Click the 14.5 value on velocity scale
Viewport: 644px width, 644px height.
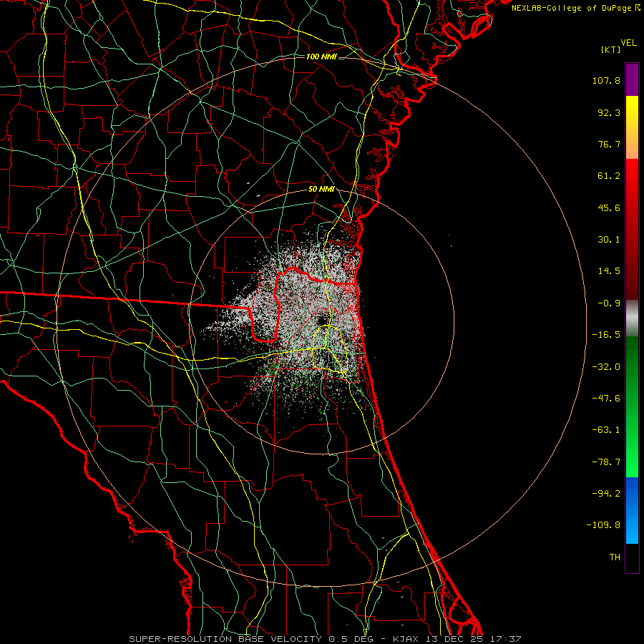pos(609,271)
